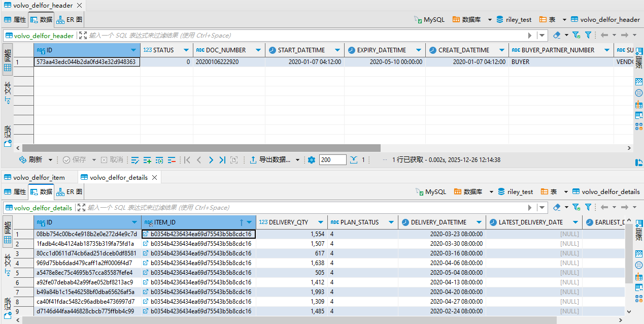Open the STATUS column filter dropdown
Screen dimensions: 644x324
coord(186,50)
